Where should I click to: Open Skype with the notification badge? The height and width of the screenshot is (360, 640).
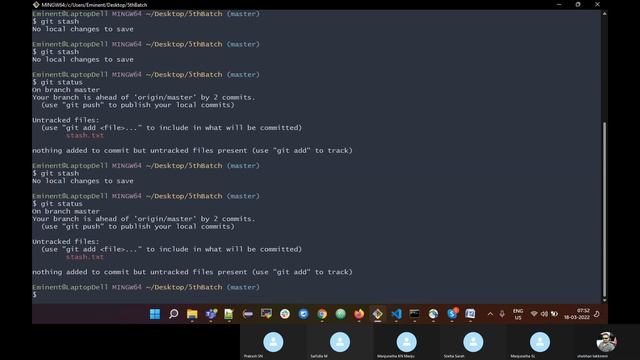coord(452,313)
